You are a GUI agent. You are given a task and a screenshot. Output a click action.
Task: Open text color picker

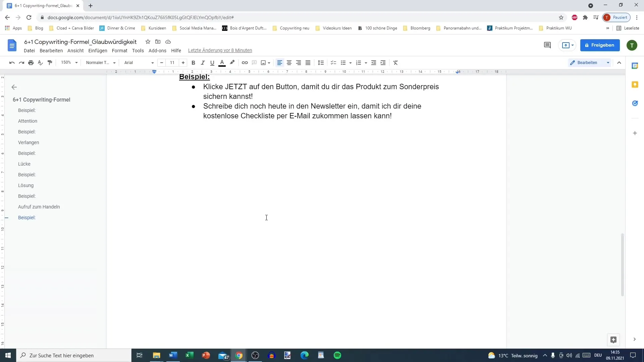coord(222,63)
